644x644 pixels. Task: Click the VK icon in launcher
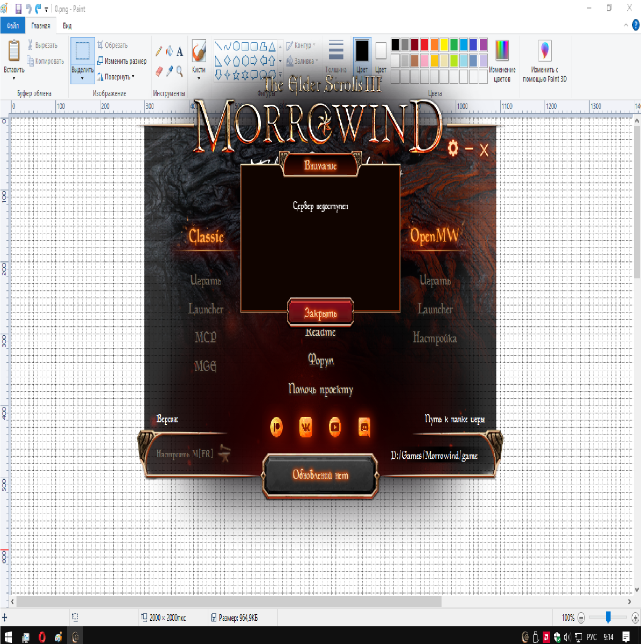[x=306, y=427]
